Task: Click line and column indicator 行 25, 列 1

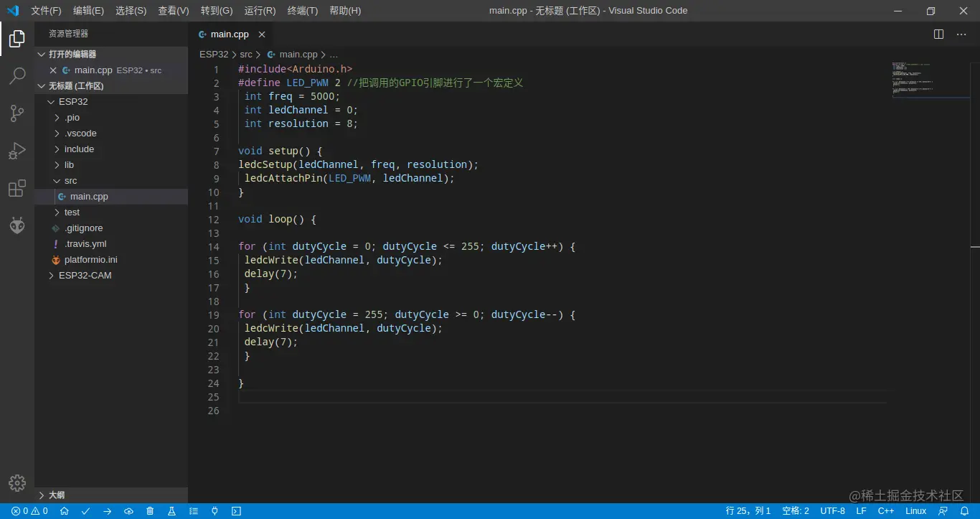Action: pos(748,511)
